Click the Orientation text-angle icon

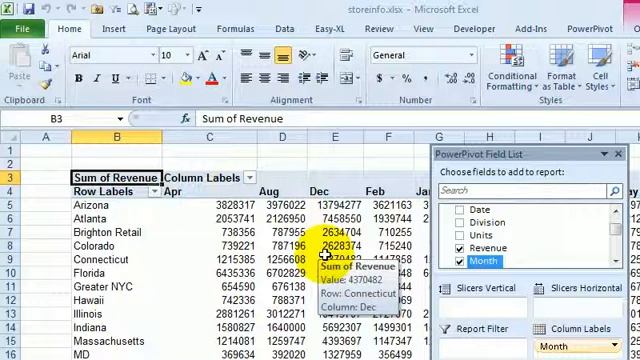coord(304,55)
